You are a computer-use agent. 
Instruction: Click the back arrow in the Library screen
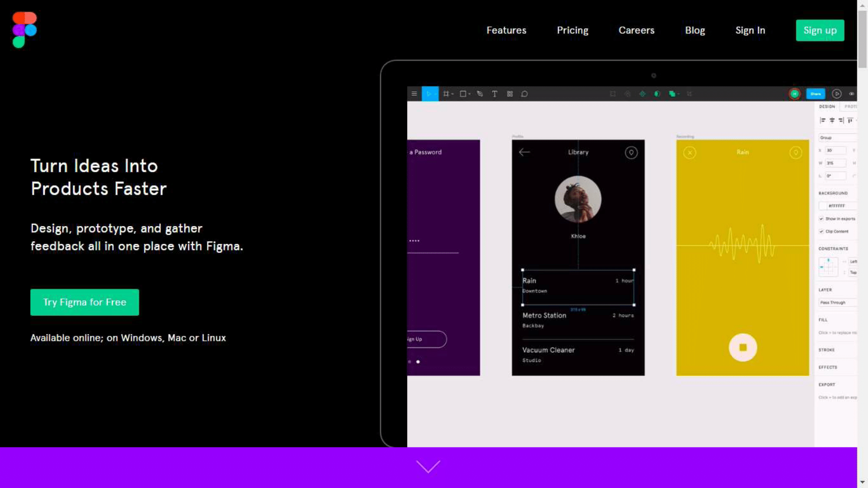[524, 152]
